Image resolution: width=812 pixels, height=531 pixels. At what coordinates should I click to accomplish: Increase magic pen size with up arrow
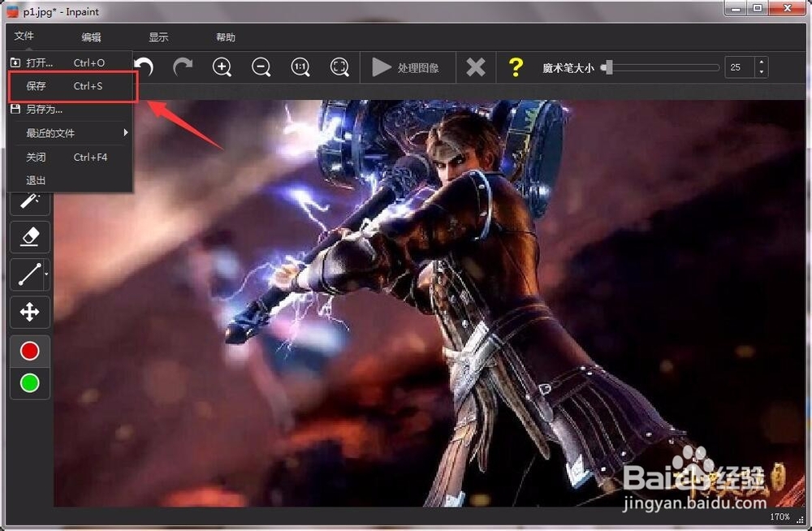761,63
